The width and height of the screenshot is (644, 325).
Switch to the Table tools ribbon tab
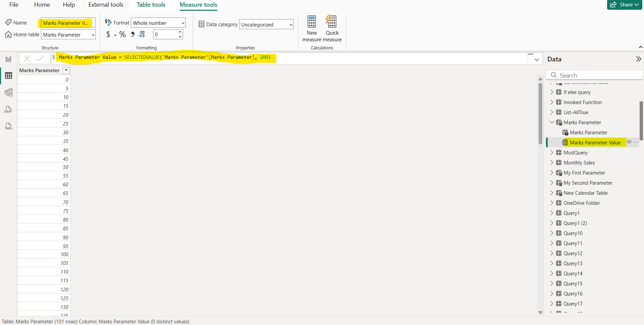tap(151, 5)
